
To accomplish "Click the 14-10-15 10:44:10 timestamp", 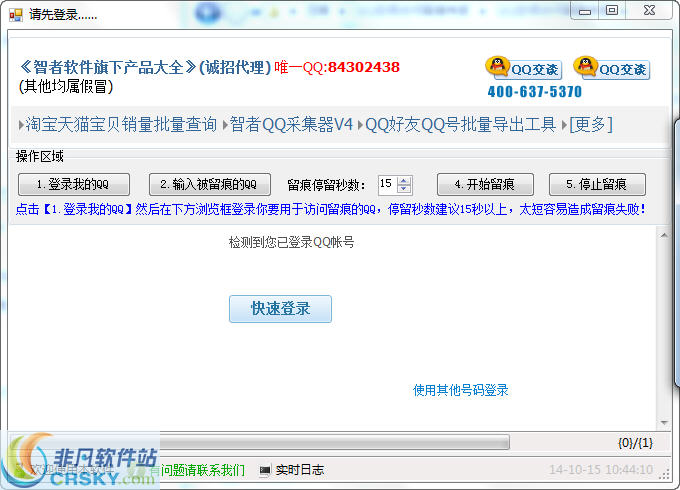I will point(601,470).
